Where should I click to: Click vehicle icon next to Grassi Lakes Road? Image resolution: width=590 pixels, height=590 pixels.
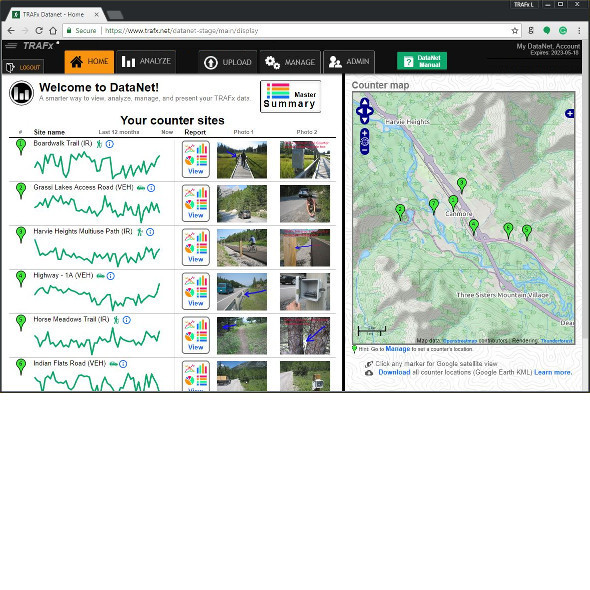pos(141,188)
